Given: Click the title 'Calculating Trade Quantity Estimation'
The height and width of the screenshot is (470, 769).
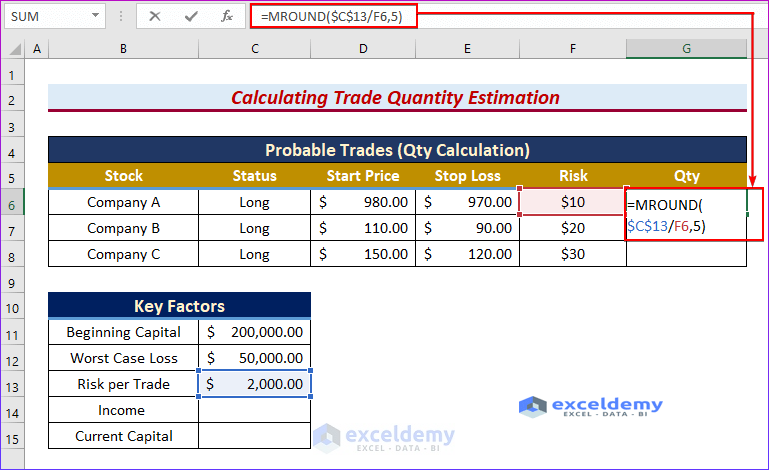Looking at the screenshot, I should tap(395, 97).
